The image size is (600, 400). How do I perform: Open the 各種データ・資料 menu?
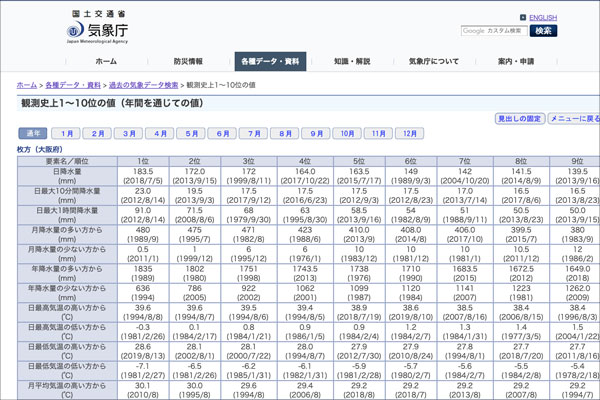point(270,61)
